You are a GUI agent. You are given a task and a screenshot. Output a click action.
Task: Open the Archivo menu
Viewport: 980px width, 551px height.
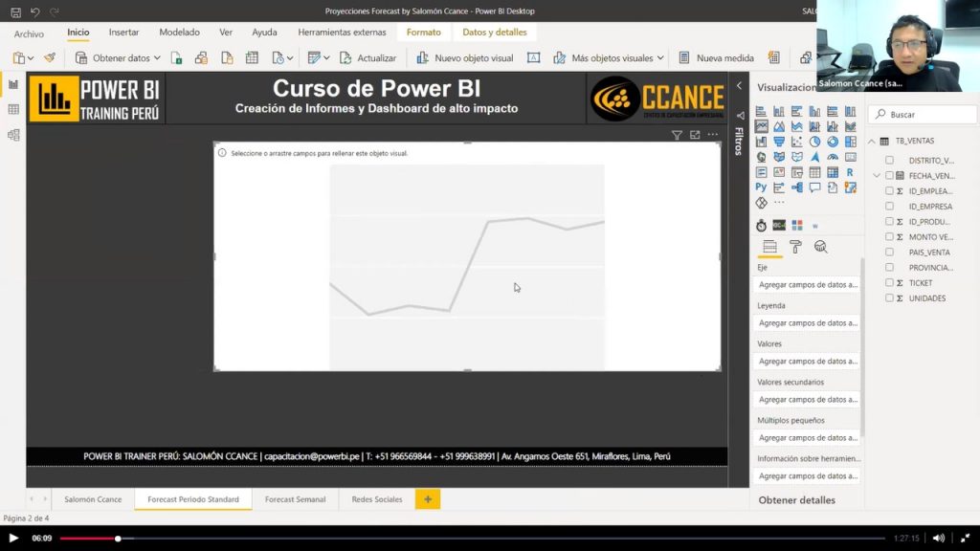click(29, 33)
